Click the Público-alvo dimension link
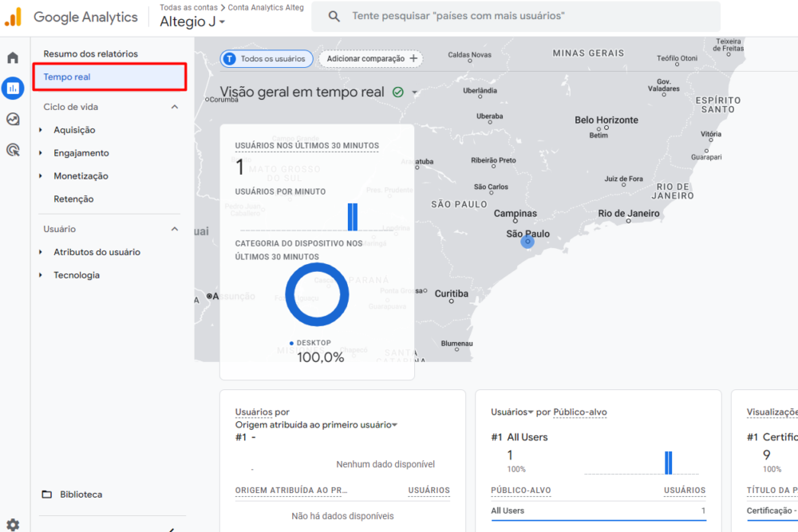The height and width of the screenshot is (532, 798). coord(579,412)
